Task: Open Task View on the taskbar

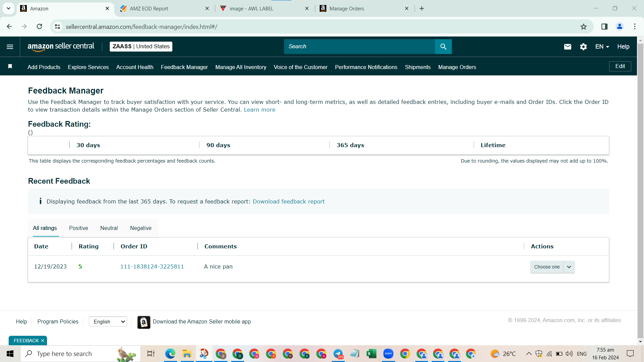Action: 151,354
